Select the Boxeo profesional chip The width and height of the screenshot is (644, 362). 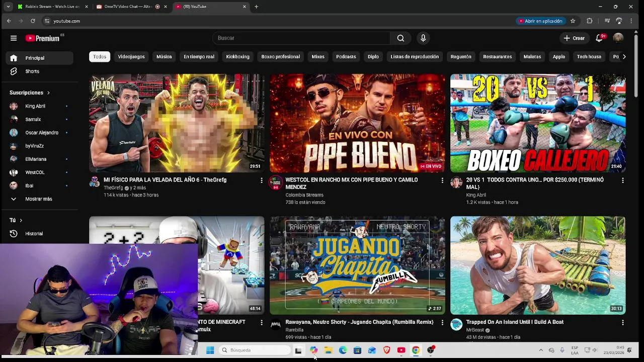(x=280, y=57)
